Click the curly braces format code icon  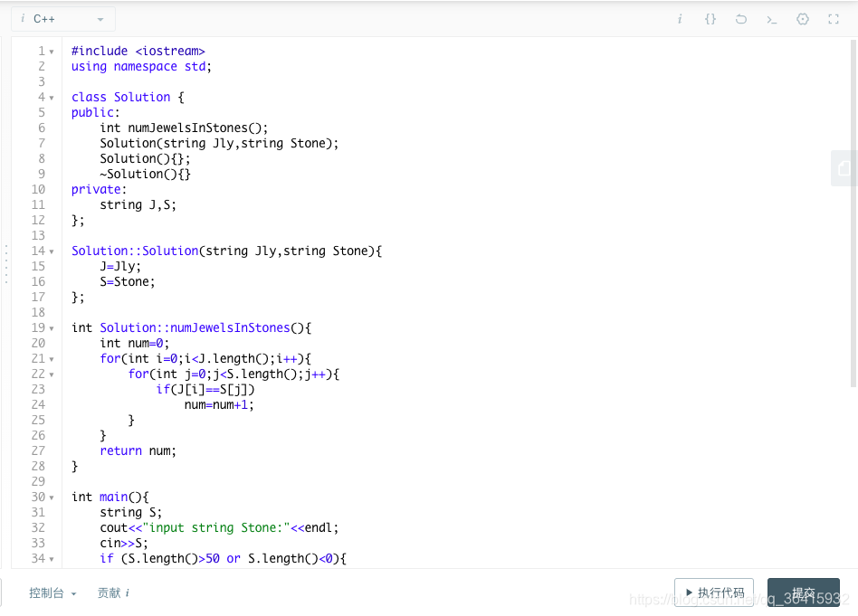point(710,19)
